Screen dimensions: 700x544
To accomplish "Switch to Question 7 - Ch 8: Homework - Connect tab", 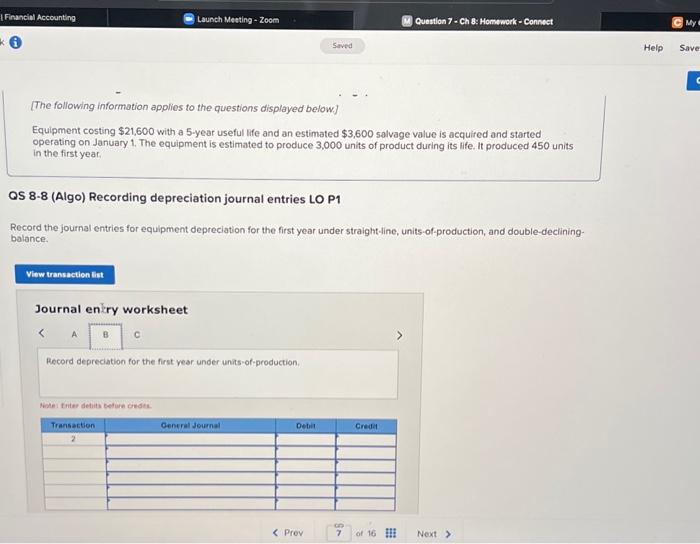I will point(477,21).
